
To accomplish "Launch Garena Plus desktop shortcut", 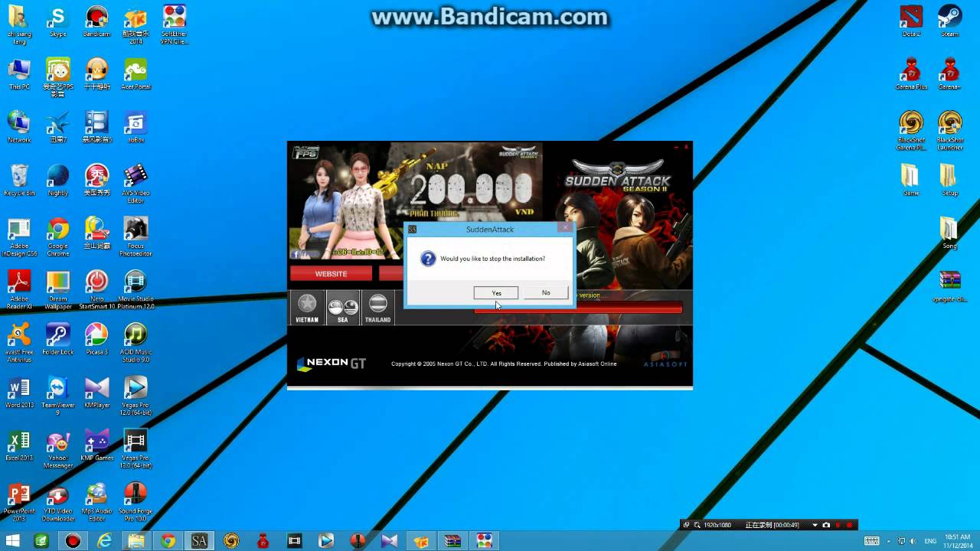I will 911,74.
